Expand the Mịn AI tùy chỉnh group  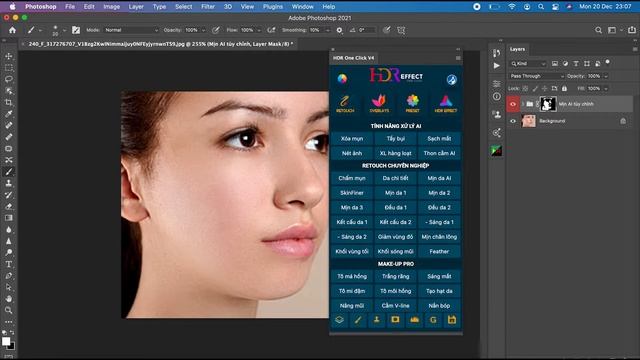click(523, 104)
